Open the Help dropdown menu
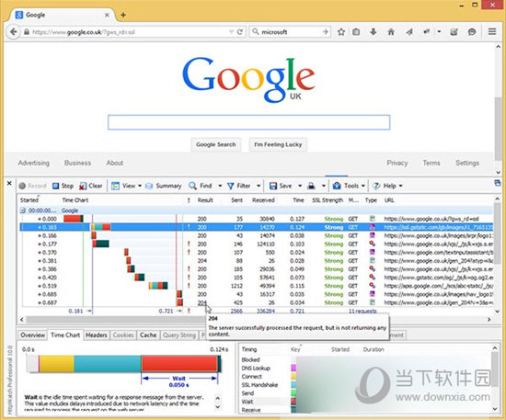Image resolution: width=506 pixels, height=420 pixels. pyautogui.click(x=387, y=186)
